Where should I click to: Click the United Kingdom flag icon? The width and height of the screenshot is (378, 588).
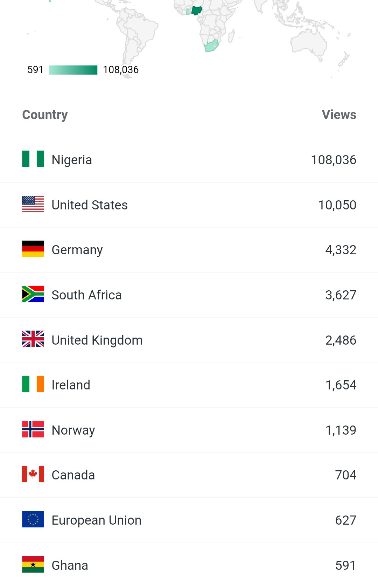tap(33, 339)
